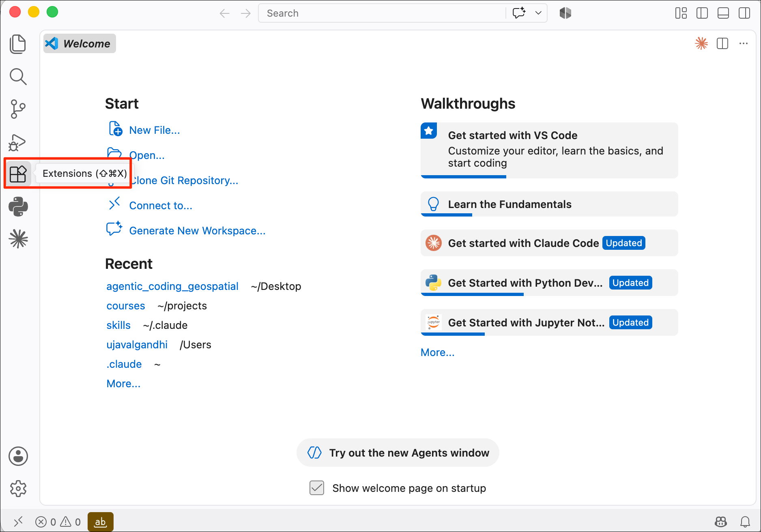
Task: Toggle the bottom panel
Action: pos(723,13)
